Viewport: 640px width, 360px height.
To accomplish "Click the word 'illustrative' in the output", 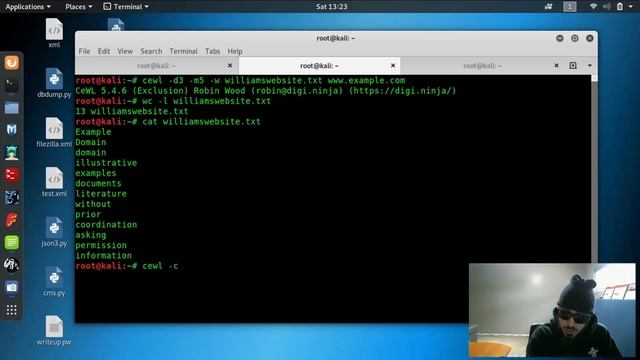I will click(x=106, y=163).
